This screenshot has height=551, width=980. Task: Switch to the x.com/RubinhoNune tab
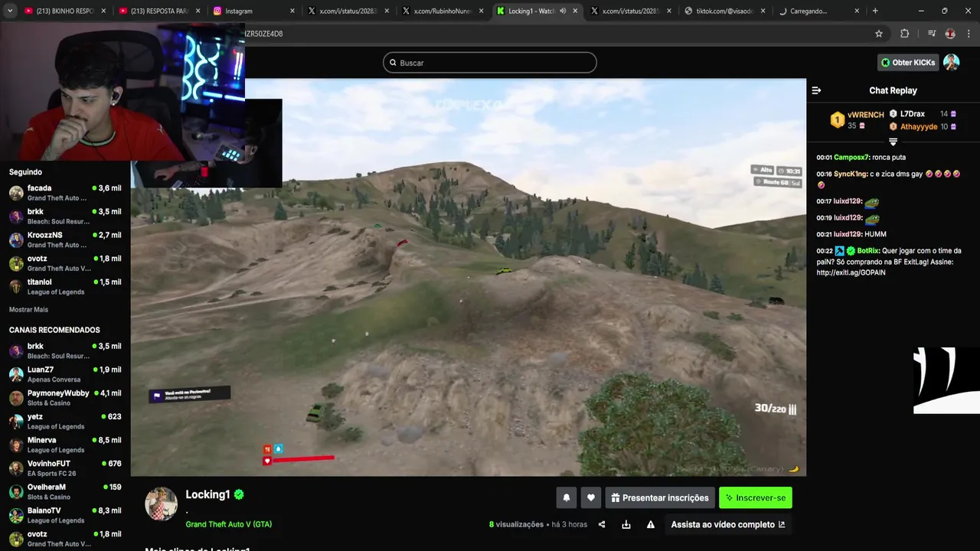tap(442, 11)
